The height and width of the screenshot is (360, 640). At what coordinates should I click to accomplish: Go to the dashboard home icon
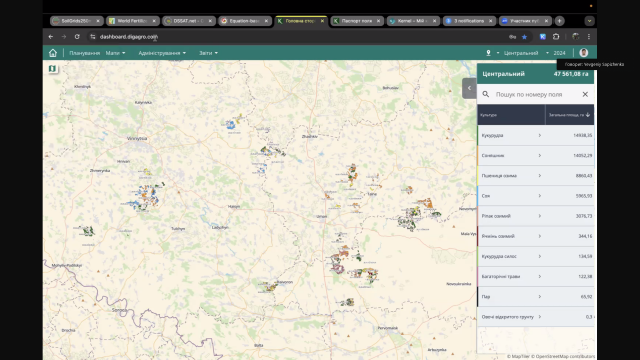[53, 53]
